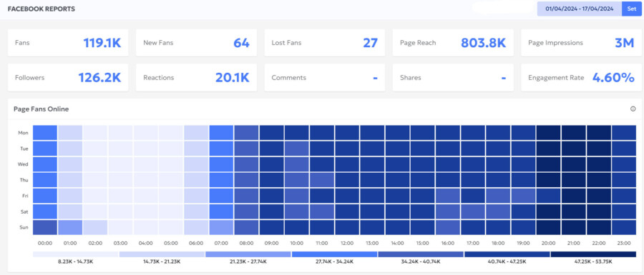
Task: Click the Monday 00:00 heatmap cell
Action: [45, 133]
